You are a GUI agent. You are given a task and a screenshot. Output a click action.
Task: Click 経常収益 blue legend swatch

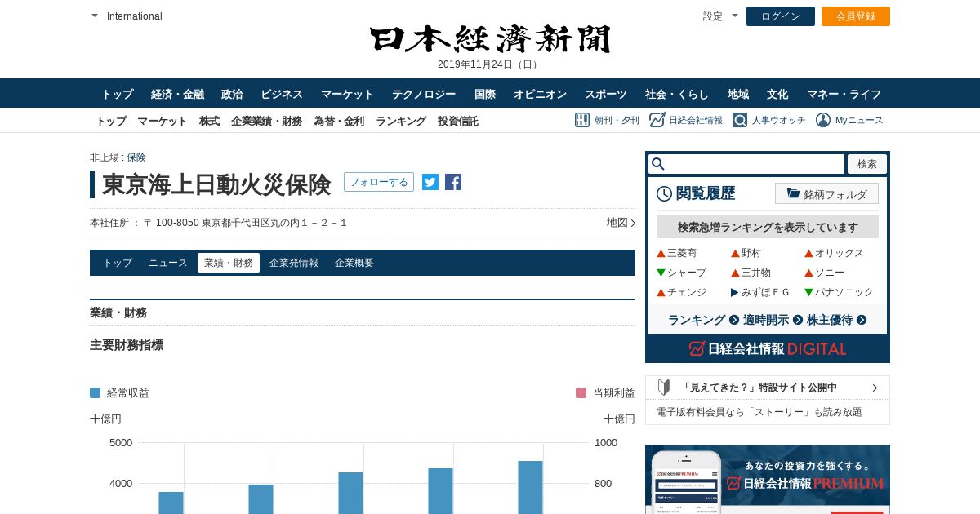96,392
